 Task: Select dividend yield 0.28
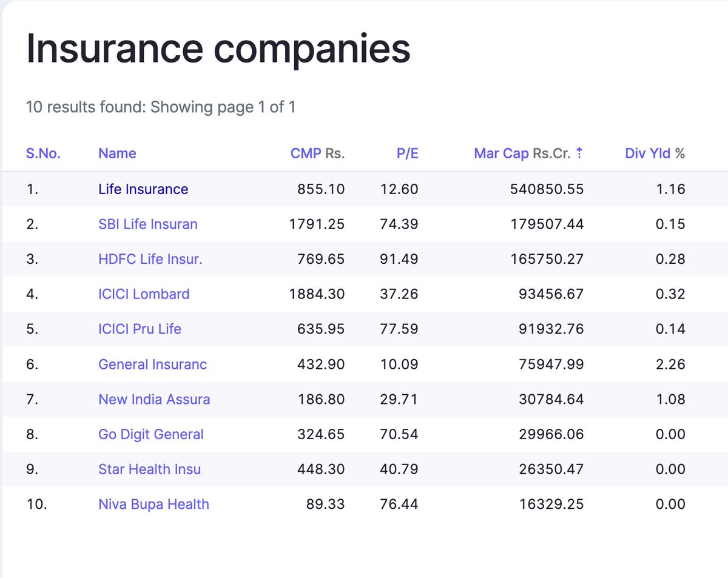[x=670, y=260]
